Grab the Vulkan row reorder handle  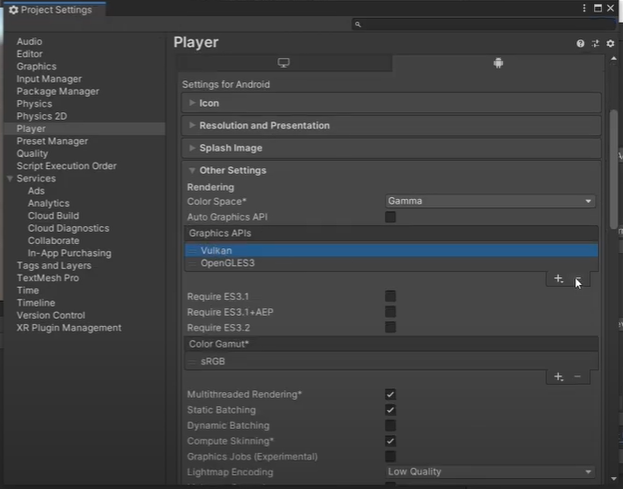(x=192, y=251)
